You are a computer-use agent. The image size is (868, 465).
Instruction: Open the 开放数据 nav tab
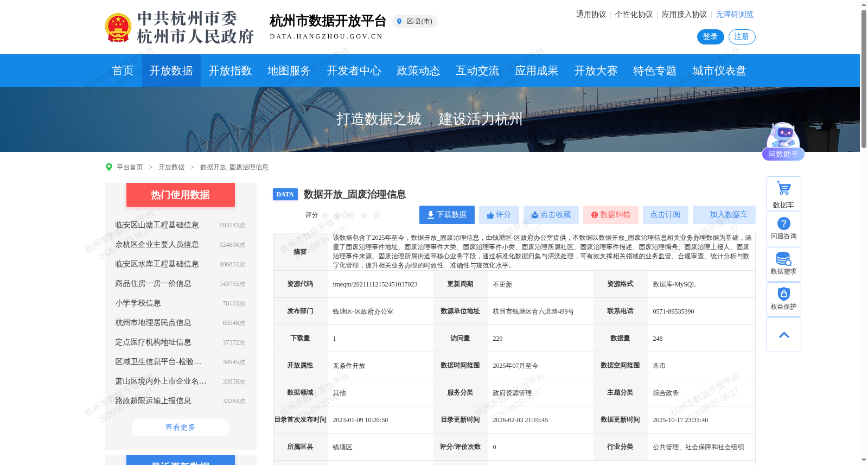pos(171,71)
